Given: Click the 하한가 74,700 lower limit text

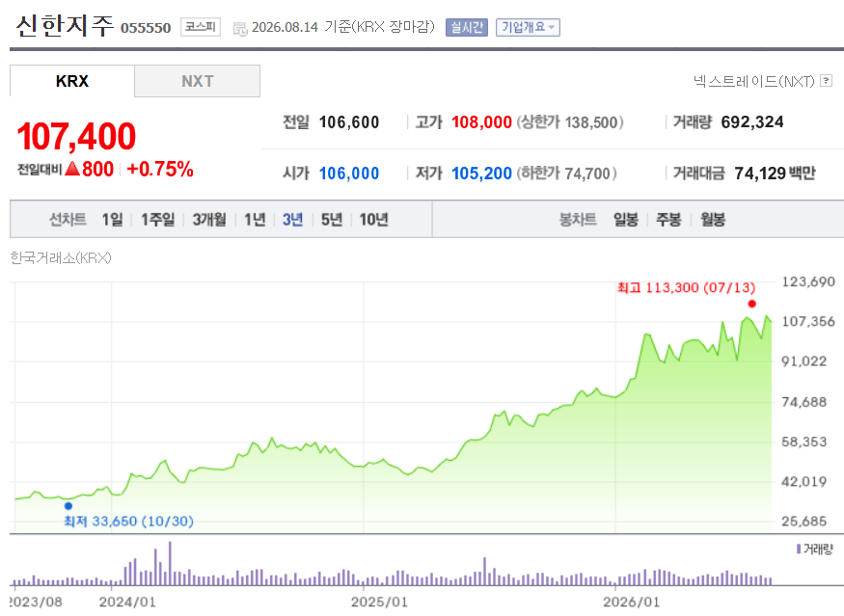Looking at the screenshot, I should tap(567, 174).
